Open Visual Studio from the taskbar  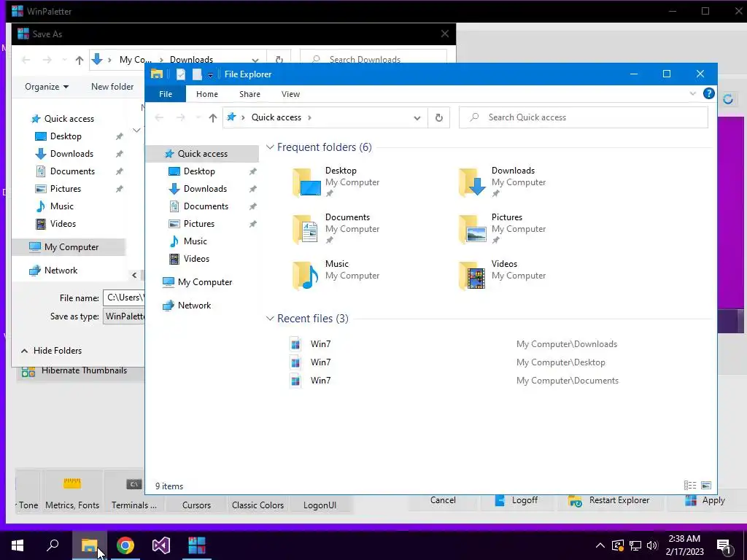point(161,545)
